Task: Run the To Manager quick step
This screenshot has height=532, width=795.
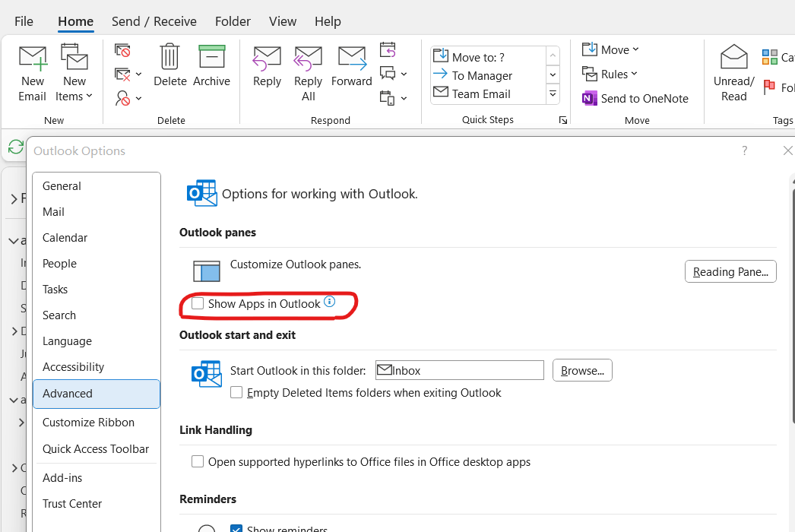Action: coord(488,75)
